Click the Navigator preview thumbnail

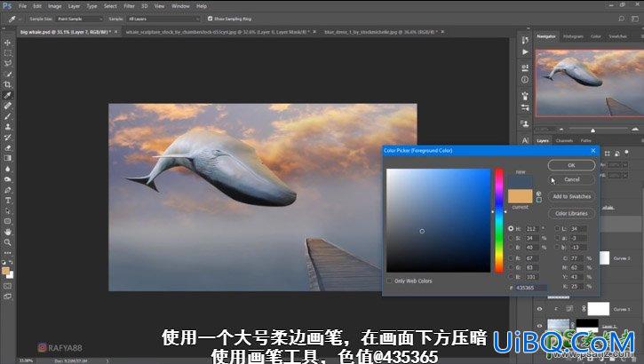click(590, 83)
